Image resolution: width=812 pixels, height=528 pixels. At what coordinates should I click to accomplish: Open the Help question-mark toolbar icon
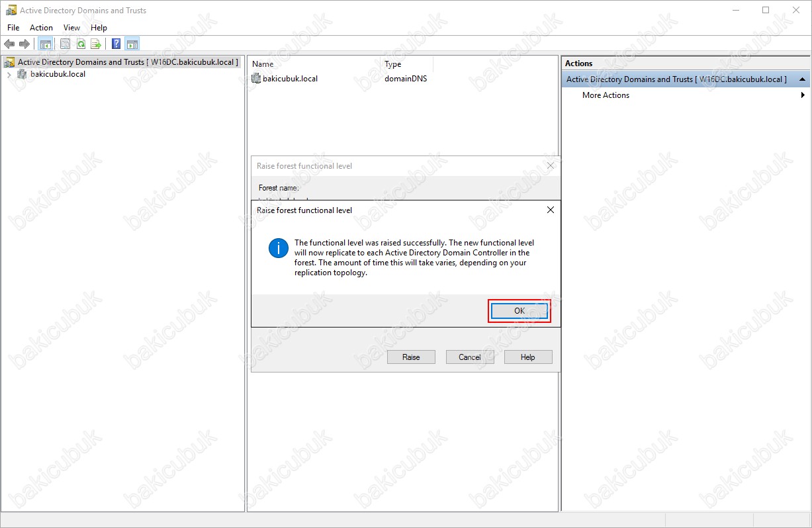116,44
